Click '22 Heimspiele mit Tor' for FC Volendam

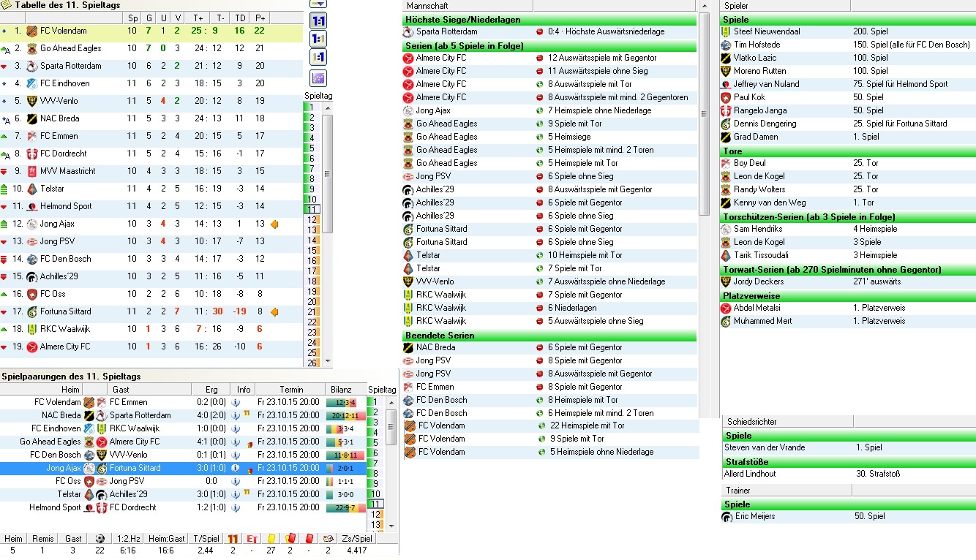pos(588,425)
